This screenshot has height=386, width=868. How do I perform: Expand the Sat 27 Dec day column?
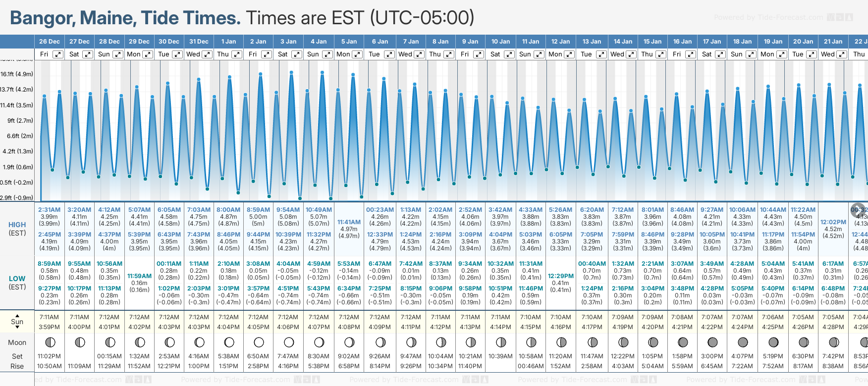(x=87, y=54)
